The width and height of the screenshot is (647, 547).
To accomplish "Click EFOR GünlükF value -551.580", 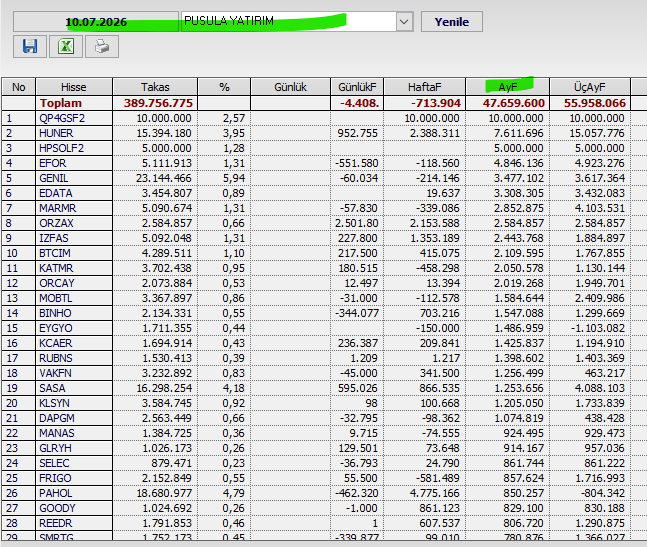I will [357, 163].
